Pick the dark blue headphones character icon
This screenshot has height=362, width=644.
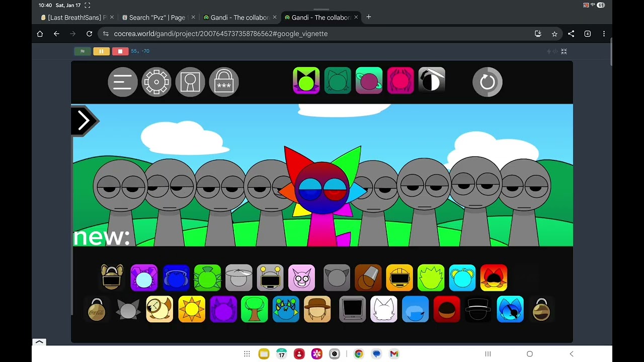(176, 278)
